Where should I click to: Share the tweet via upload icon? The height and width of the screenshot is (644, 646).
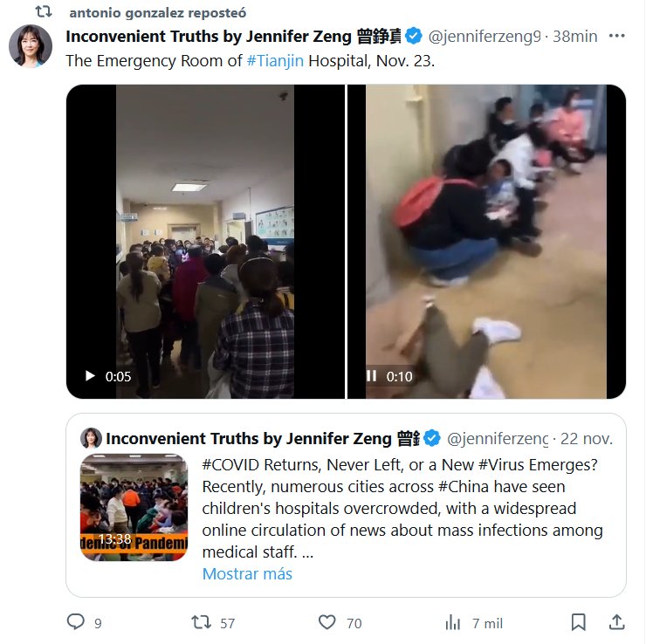[616, 622]
